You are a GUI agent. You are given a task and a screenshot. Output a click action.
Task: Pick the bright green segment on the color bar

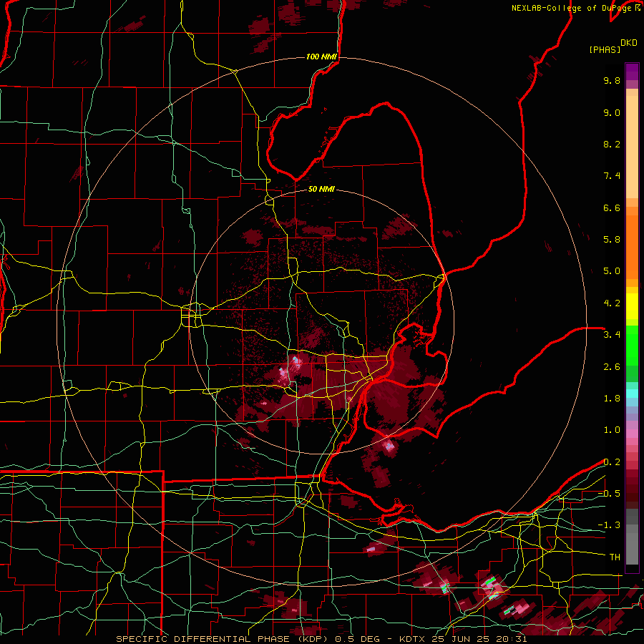[x=632, y=346]
